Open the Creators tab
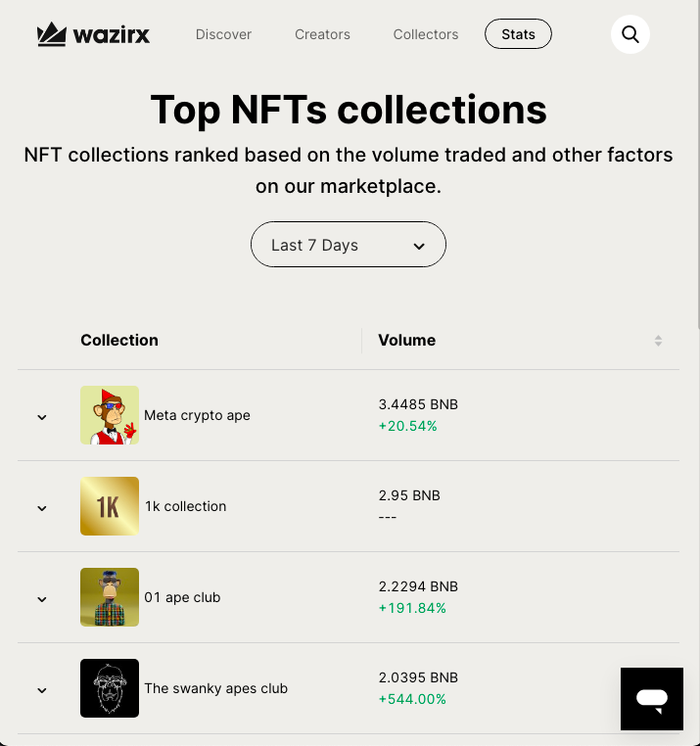 (x=322, y=34)
